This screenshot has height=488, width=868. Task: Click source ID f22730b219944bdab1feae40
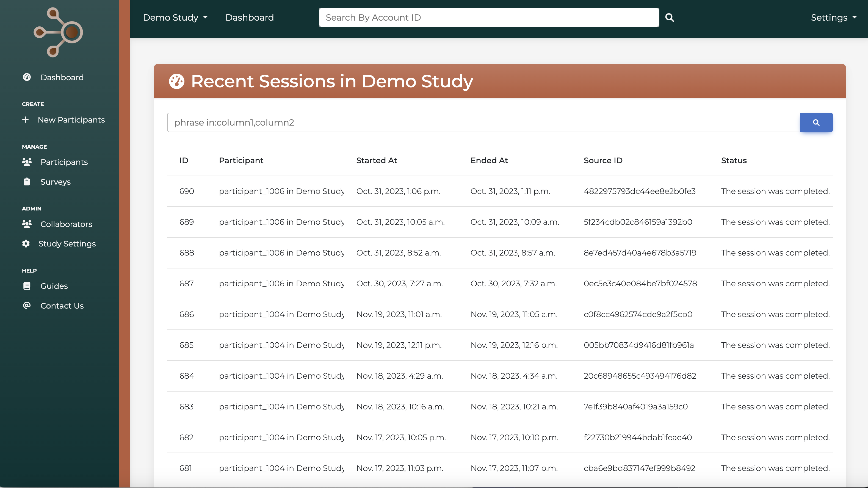[637, 437]
